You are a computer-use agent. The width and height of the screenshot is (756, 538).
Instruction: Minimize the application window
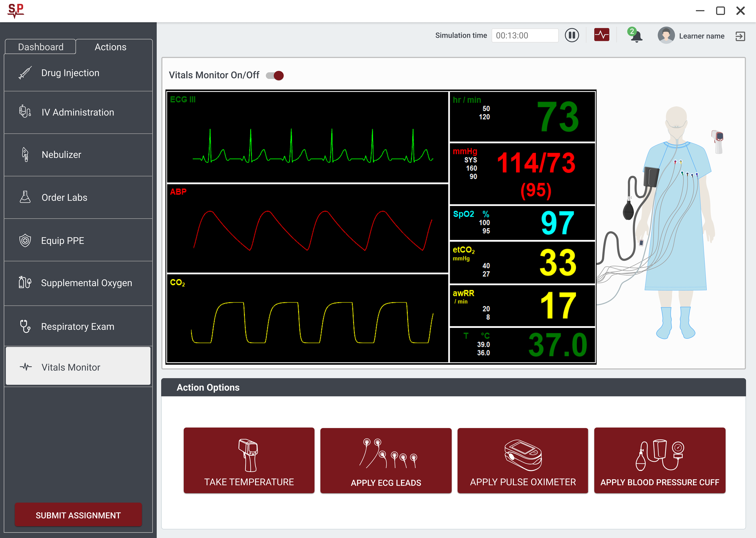(x=700, y=11)
